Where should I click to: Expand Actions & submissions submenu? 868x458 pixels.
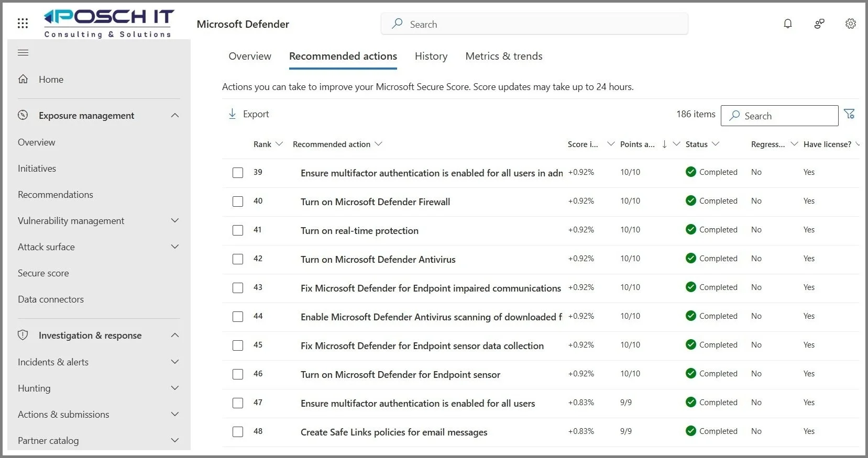[x=175, y=414]
